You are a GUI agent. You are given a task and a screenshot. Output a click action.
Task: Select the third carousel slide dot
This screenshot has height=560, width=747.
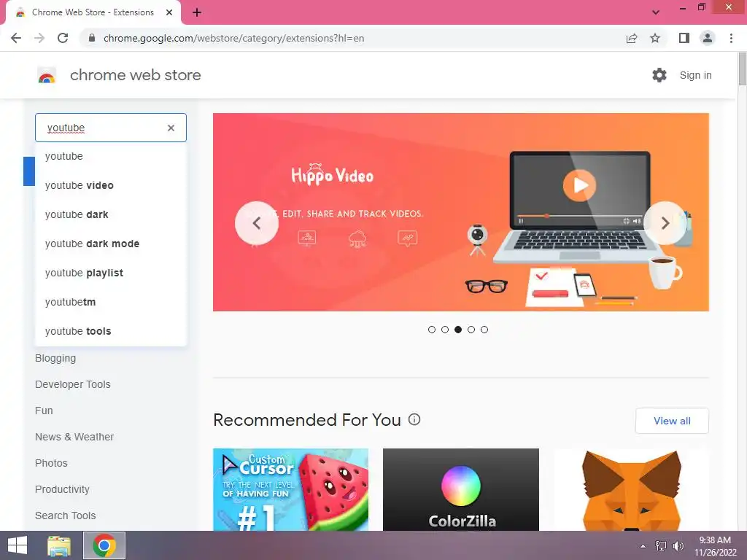point(458,330)
